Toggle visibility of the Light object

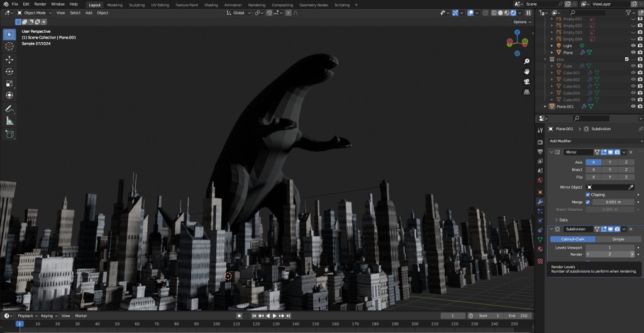tap(633, 46)
